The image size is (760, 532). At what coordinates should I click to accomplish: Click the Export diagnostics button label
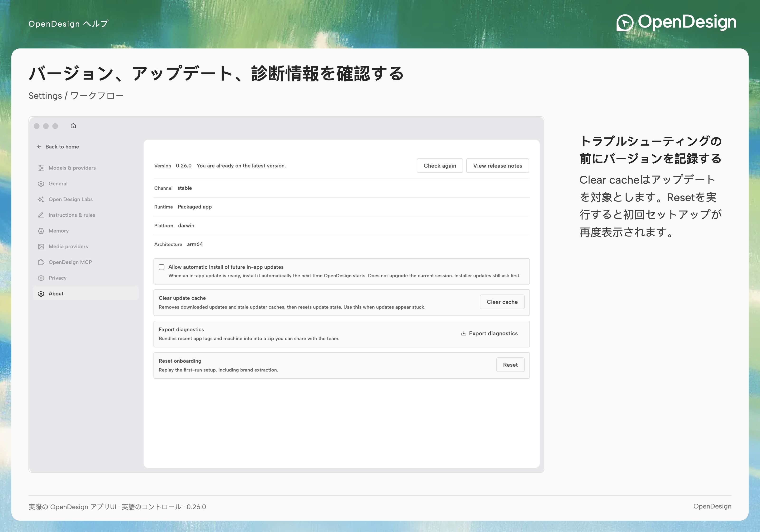(493, 333)
